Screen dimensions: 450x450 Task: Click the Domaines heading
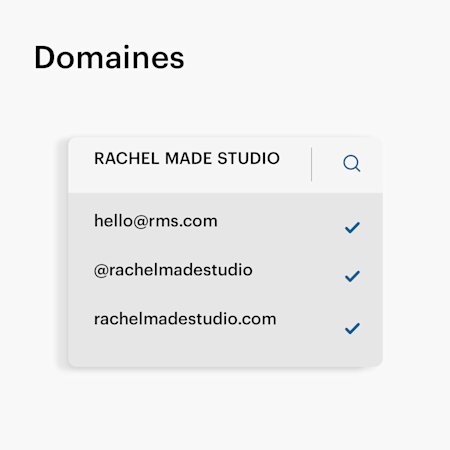tap(109, 58)
